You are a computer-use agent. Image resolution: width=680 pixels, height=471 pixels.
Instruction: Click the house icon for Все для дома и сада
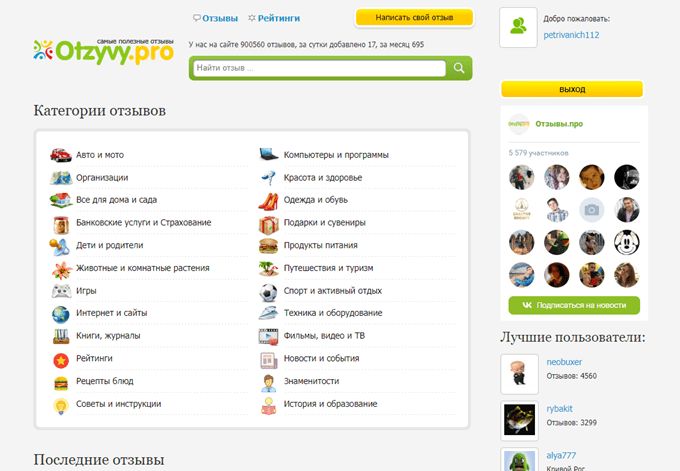[x=61, y=200]
